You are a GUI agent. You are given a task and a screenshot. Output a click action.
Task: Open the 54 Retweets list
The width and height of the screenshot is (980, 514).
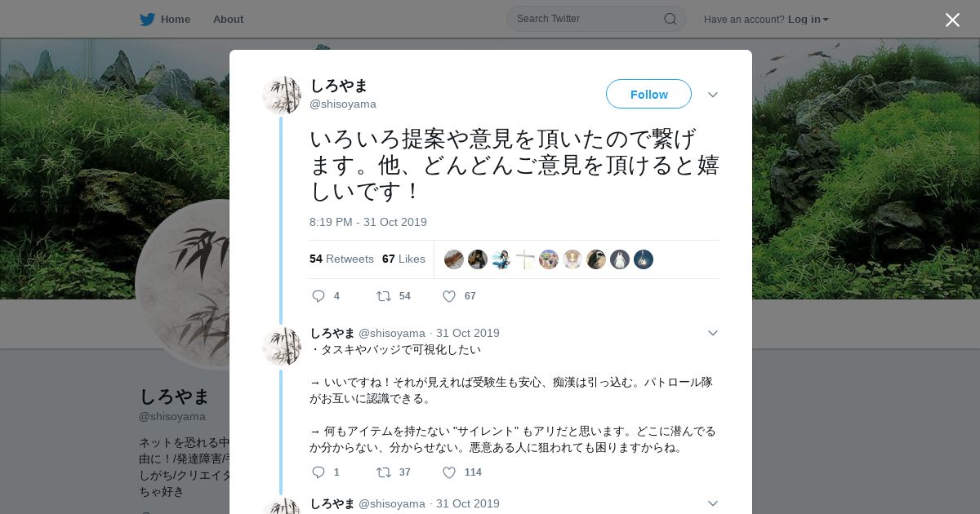coord(341,259)
